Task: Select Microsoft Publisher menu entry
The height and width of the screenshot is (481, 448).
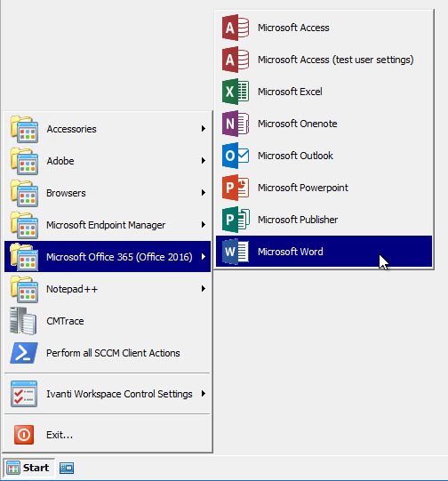Action: pos(324,220)
